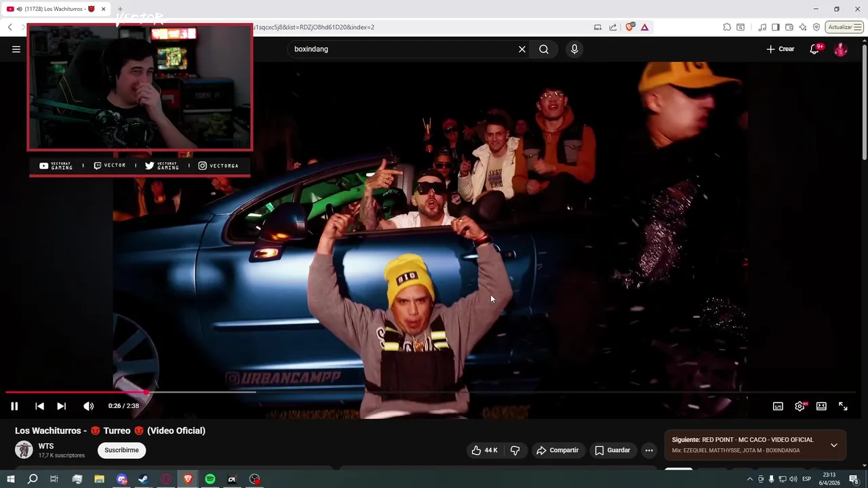Click the page vertical scrollbar

[864, 102]
